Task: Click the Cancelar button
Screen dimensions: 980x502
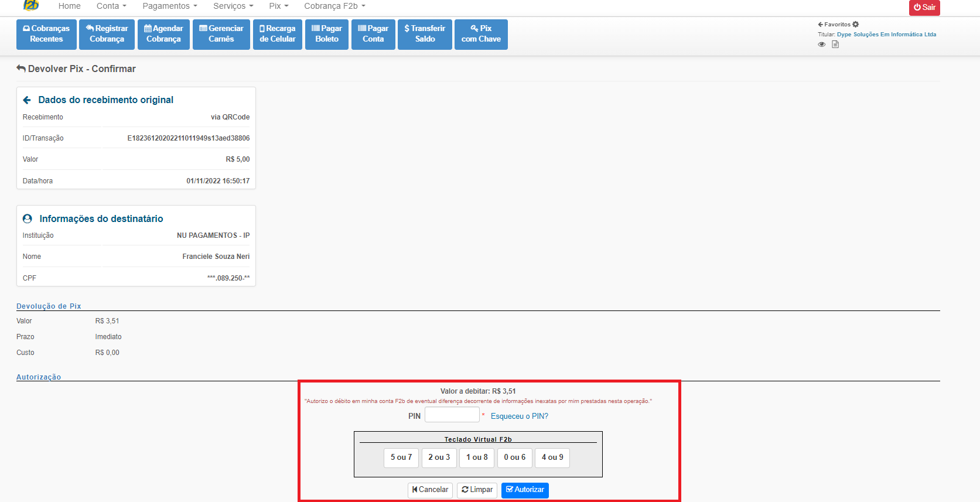Action: [x=430, y=490]
